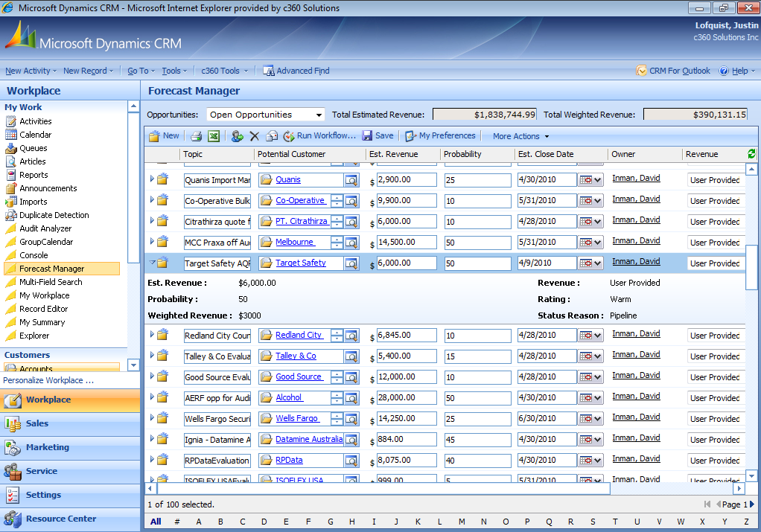The height and width of the screenshot is (532, 761).
Task: Expand the Talley & Co Evaluation row
Action: 152,355
